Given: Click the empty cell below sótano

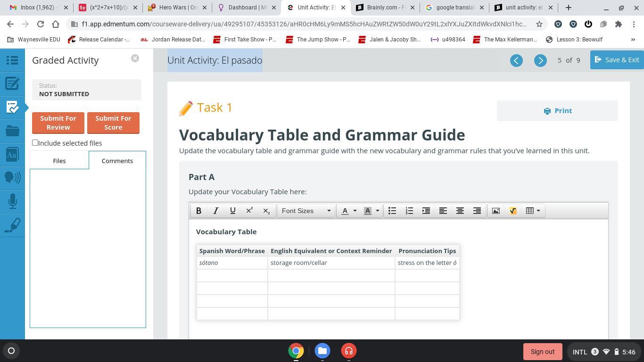Looking at the screenshot, I should pos(232,275).
